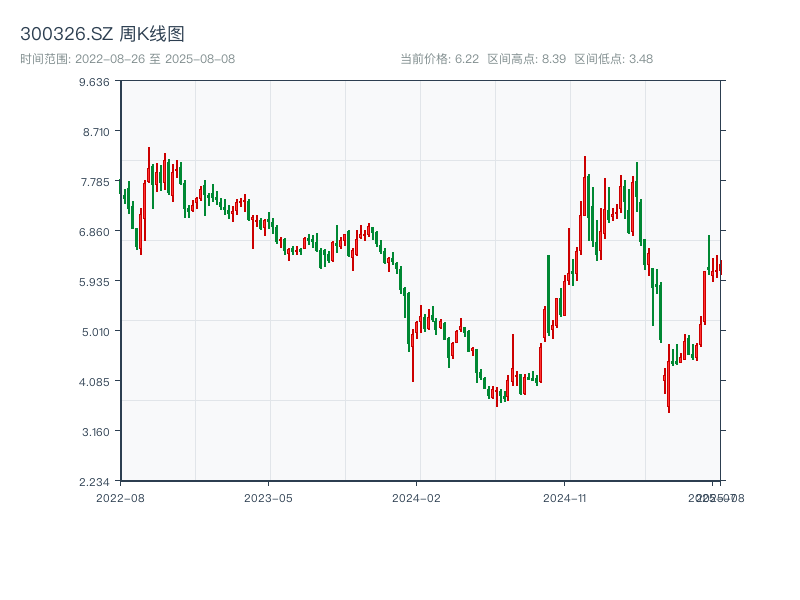Click the 当前价格 6.22 label
The height and width of the screenshot is (600, 800).
pos(439,59)
